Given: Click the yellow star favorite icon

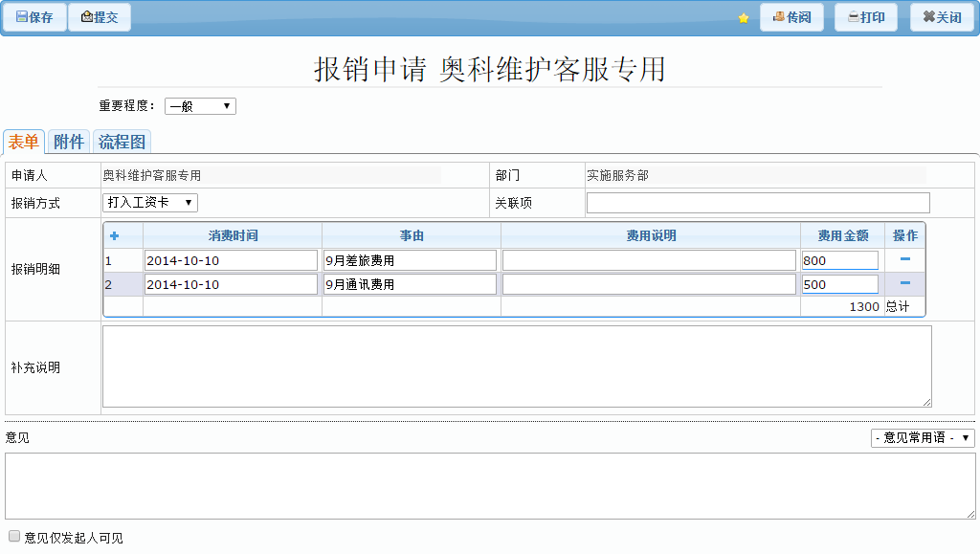Looking at the screenshot, I should click(x=743, y=18).
